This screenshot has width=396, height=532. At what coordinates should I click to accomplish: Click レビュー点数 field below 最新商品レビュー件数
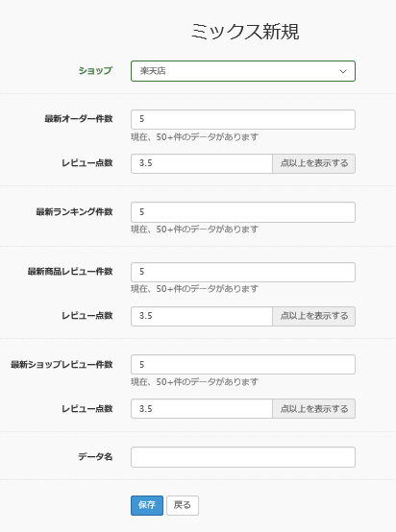[x=202, y=316]
